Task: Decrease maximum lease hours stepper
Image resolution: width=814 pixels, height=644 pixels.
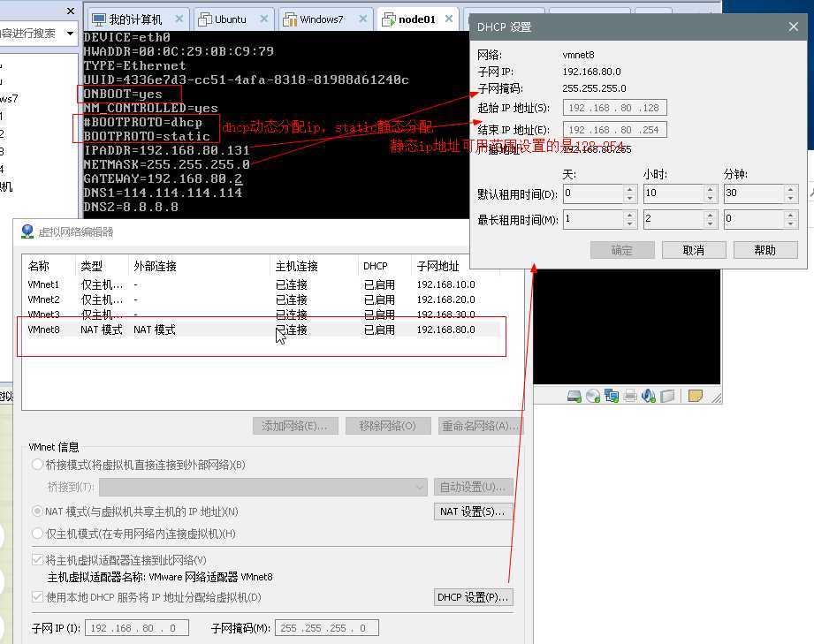Action: click(711, 224)
